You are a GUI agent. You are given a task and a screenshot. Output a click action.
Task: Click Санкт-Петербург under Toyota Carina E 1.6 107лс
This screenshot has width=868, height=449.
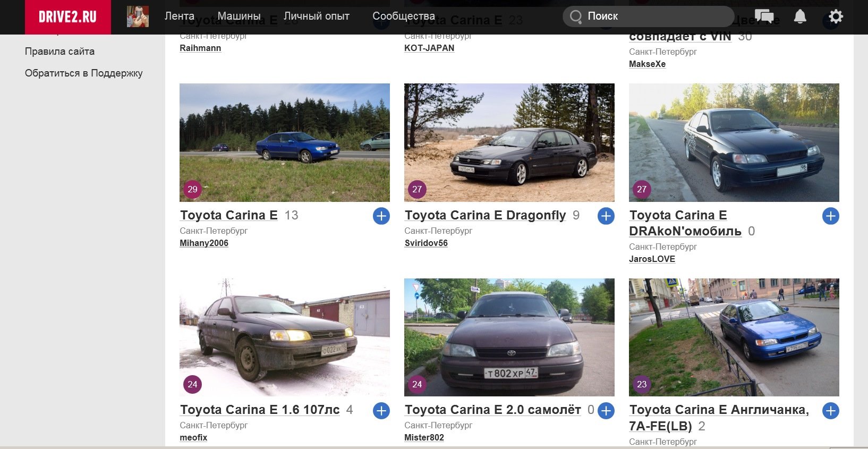214,425
